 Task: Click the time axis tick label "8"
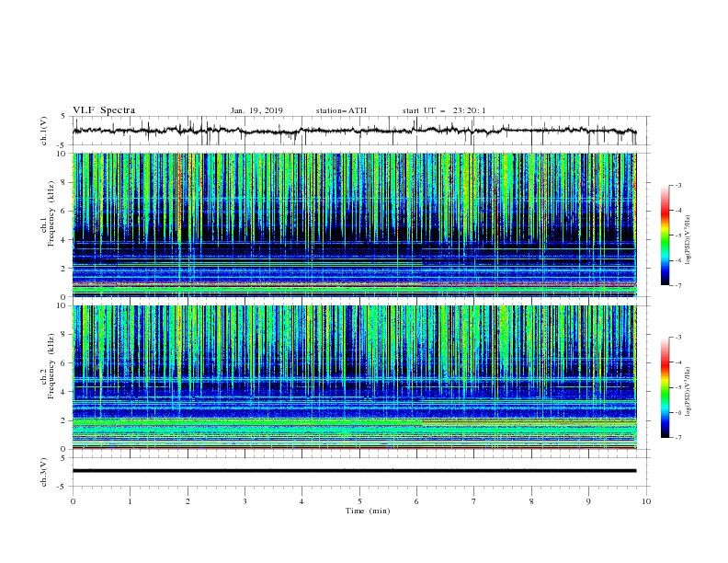tap(531, 501)
